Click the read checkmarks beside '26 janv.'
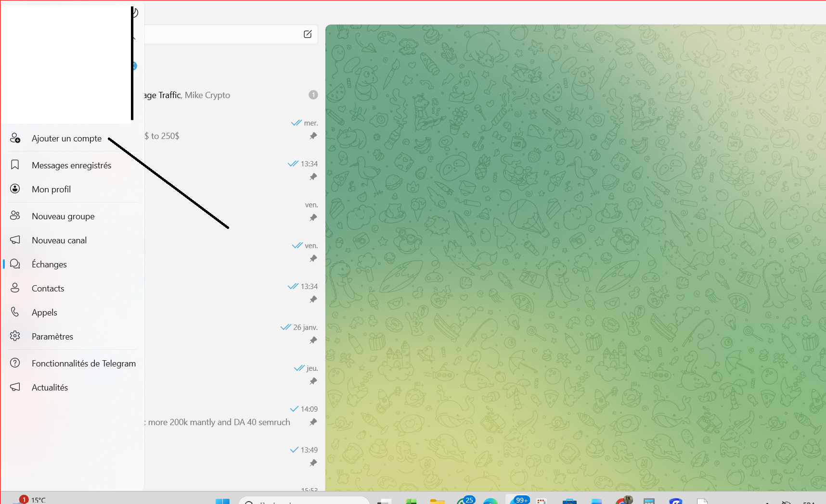This screenshot has width=826, height=504. 286,328
